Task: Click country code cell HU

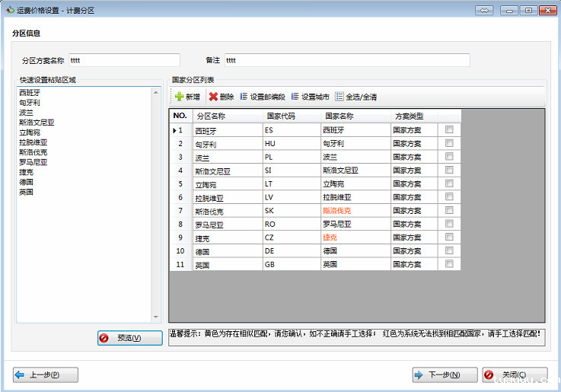Action: [292, 143]
